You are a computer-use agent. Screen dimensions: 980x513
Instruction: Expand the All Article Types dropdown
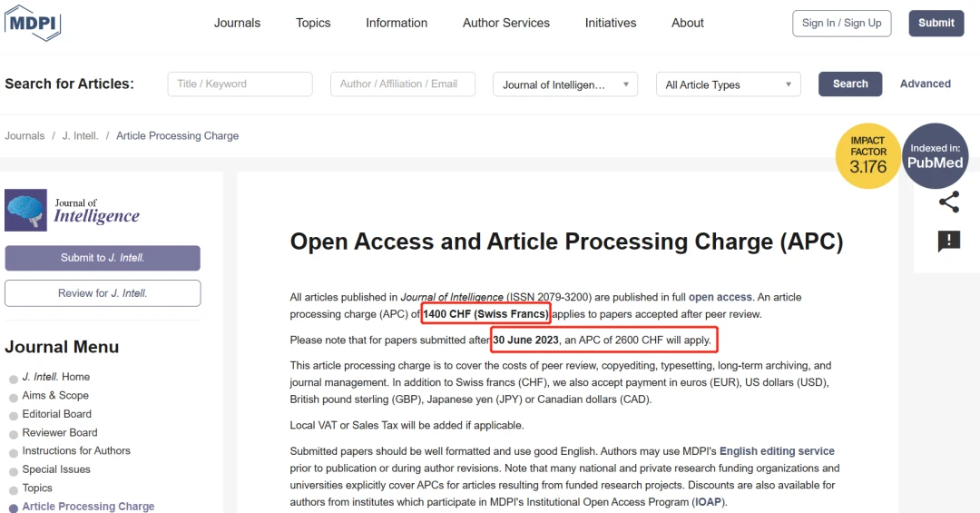click(728, 84)
